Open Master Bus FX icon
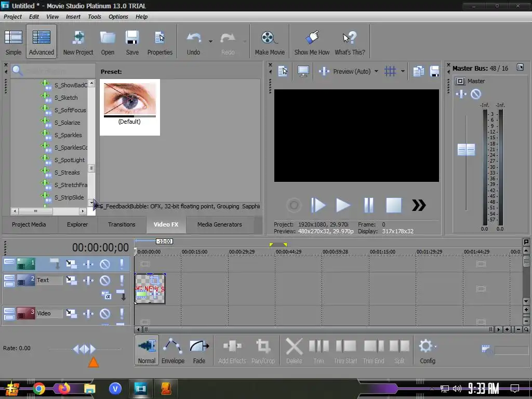Screen dimensions: 532x399 click(461, 94)
